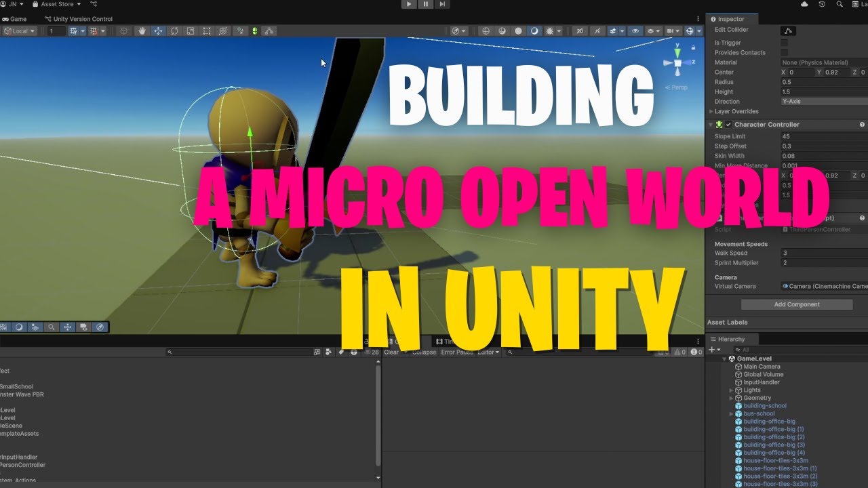The height and width of the screenshot is (488, 868).
Task: Expand the bus-school hierarchy item
Action: coord(732,413)
